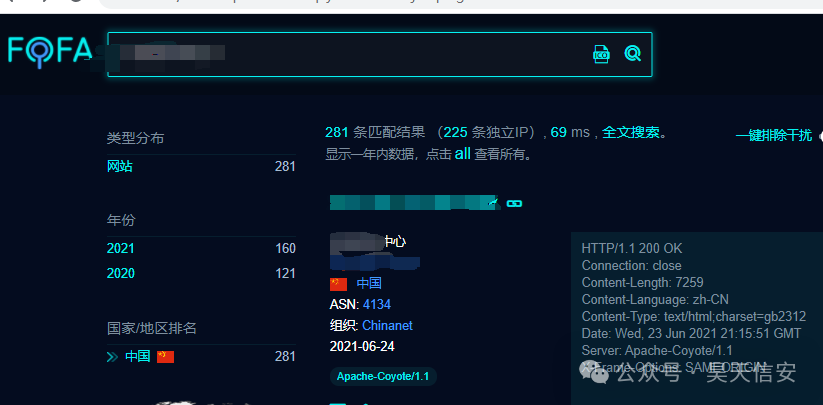Image resolution: width=823 pixels, height=405 pixels.
Task: Click 'all' to view all data
Action: pos(462,154)
